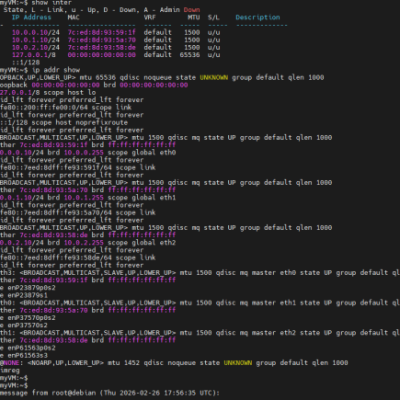Click the 65536 MTU value in the table

(190, 55)
